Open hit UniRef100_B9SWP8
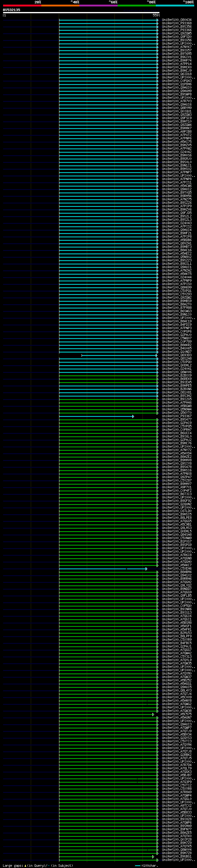The height and width of the screenshot is (868, 197). (176, 94)
